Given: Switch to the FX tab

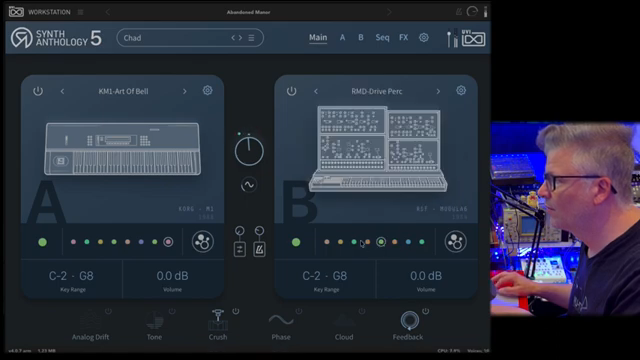Looking at the screenshot, I should 403,38.
